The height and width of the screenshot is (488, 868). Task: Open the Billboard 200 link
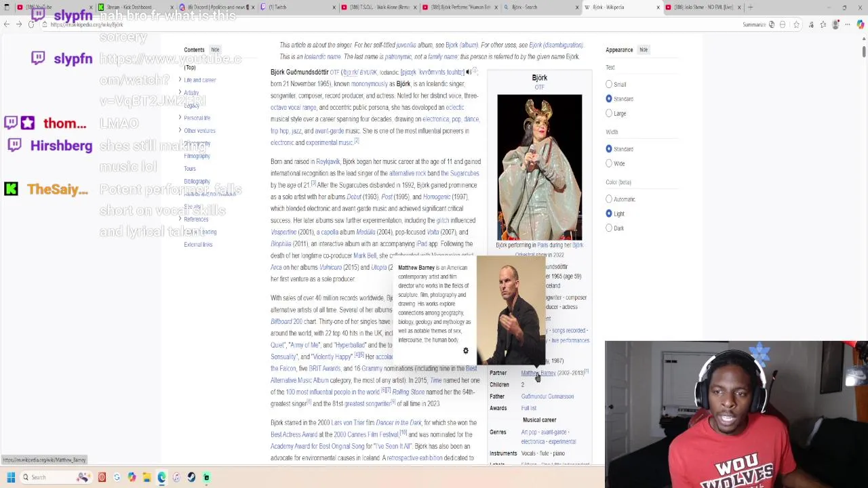click(x=286, y=321)
